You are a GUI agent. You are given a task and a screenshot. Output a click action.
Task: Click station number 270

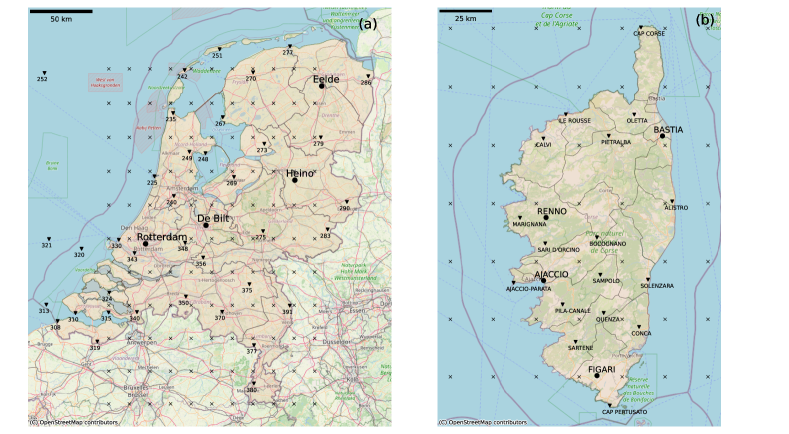coord(251,79)
